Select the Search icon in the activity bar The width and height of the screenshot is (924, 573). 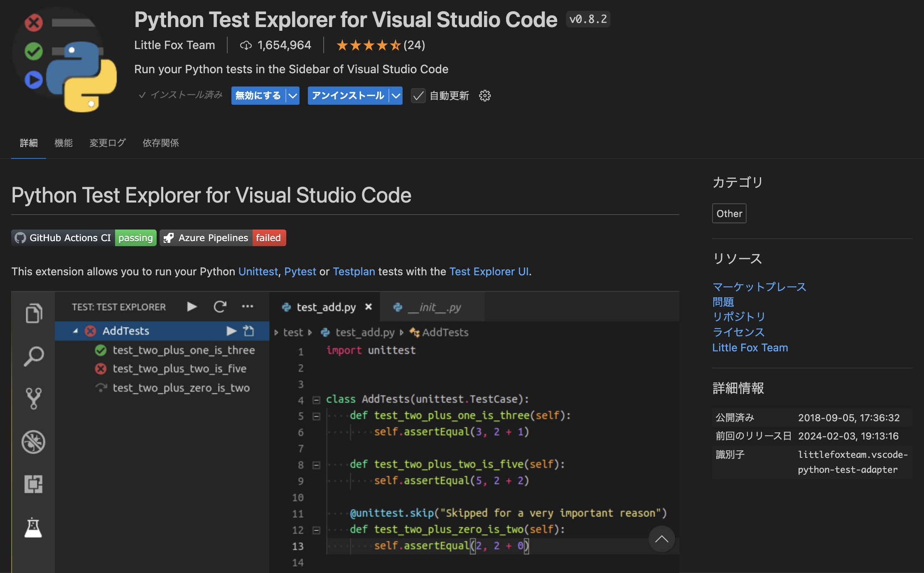33,356
